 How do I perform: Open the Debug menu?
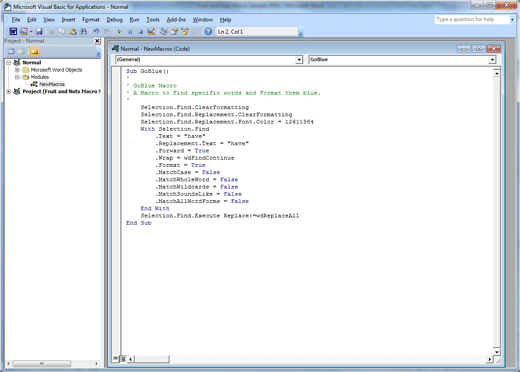[114, 20]
